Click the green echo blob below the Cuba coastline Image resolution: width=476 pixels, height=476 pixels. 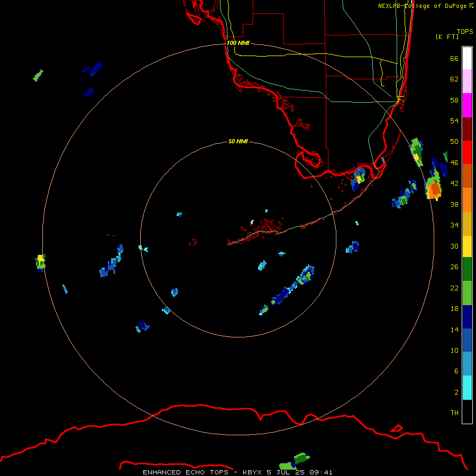[295, 461]
